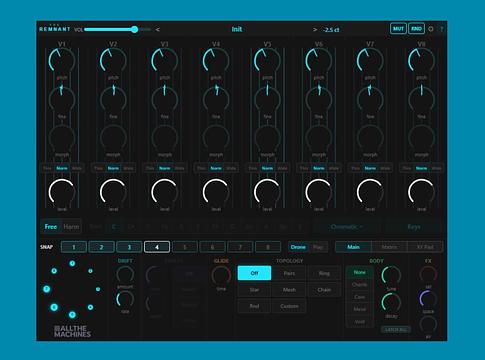Screen dimensions: 485x360
Task: Click the V2 fine tune knob
Action: point(113,99)
